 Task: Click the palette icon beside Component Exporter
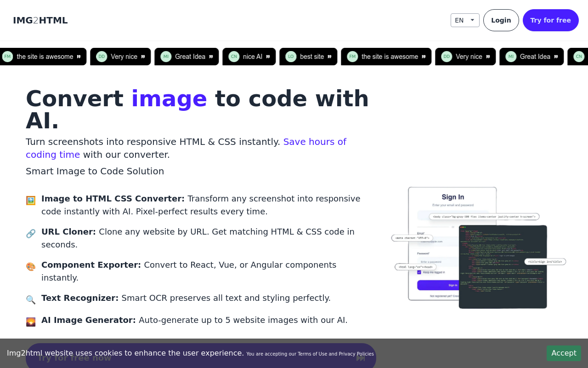(31, 267)
